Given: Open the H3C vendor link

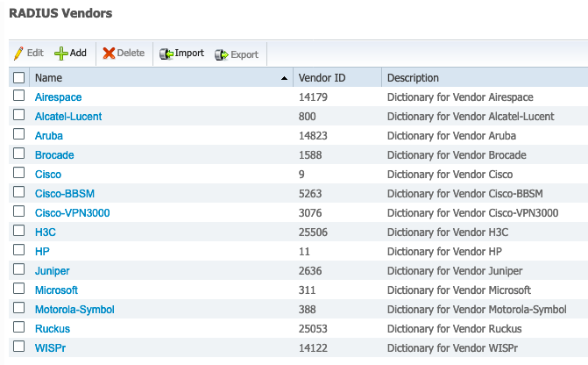Looking at the screenshot, I should (46, 232).
